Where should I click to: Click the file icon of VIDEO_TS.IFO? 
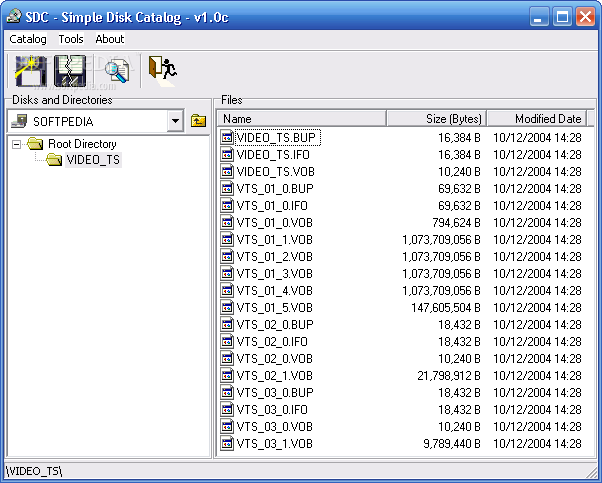tap(227, 154)
